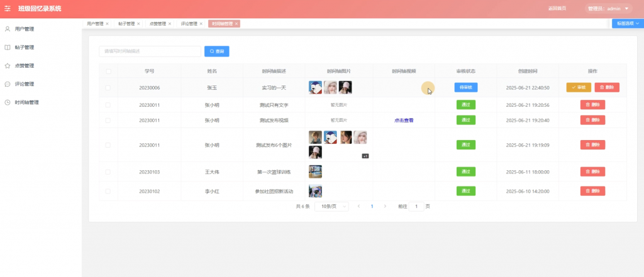Viewport: 644px width, 277px height.
Task: Toggle the select-all checkbox in table header
Action: (108, 72)
